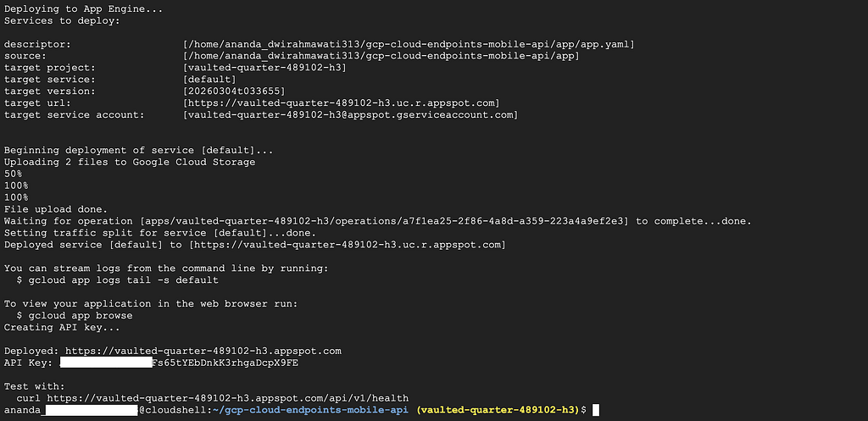868x421 pixels.
Task: Click the Deploying to App Engine header line
Action: pos(84,8)
